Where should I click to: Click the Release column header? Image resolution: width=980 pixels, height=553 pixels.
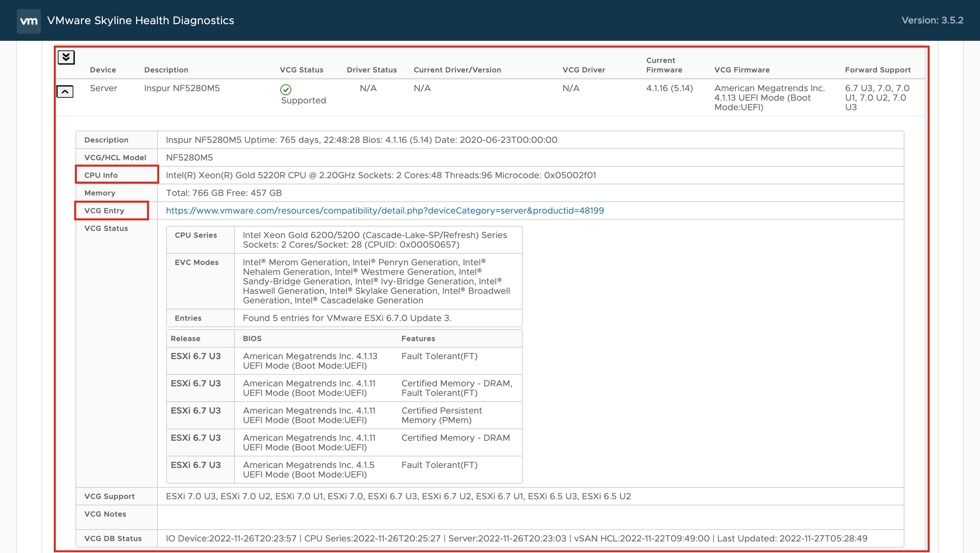coord(185,338)
